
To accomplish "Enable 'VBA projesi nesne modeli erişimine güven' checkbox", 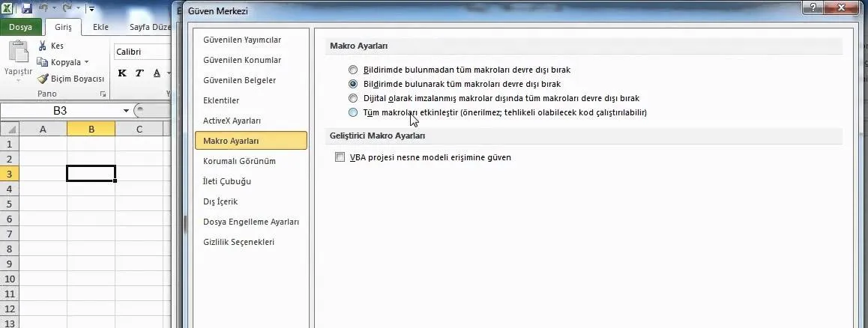I will pyautogui.click(x=340, y=157).
